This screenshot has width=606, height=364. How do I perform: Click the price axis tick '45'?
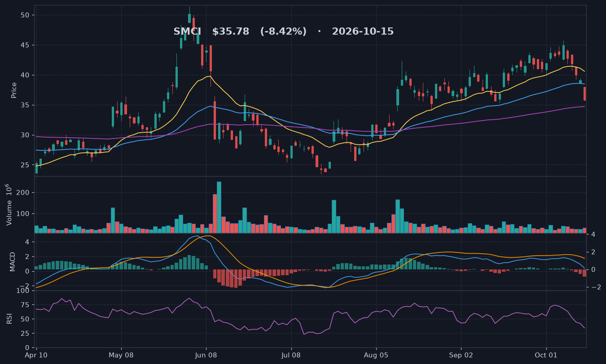(25, 45)
